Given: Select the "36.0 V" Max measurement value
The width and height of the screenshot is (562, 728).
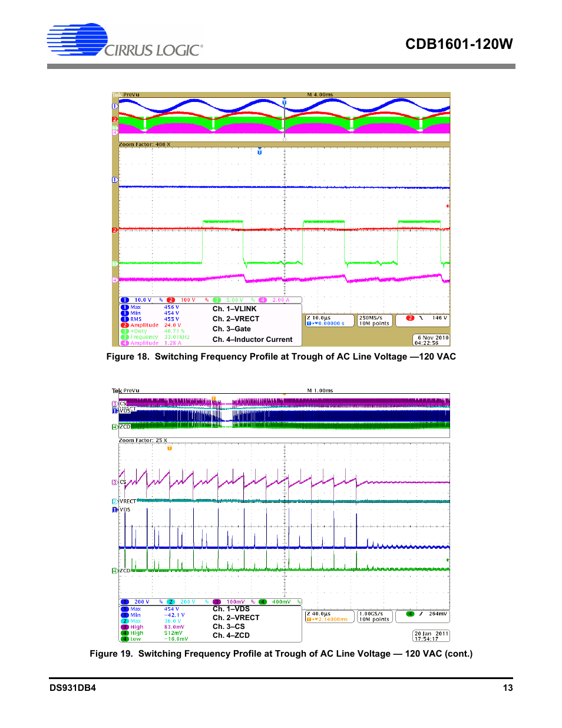Looking at the screenshot, I should click(x=173, y=621).
